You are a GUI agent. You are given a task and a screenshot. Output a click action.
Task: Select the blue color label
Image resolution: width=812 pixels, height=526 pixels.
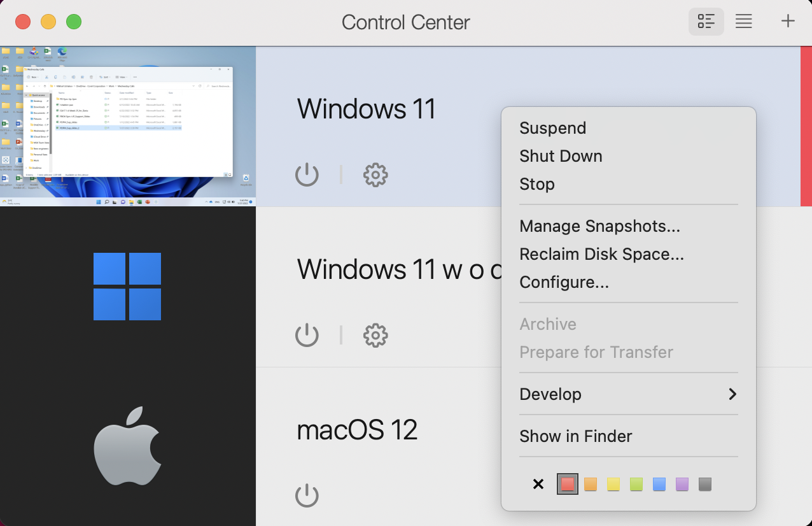659,484
